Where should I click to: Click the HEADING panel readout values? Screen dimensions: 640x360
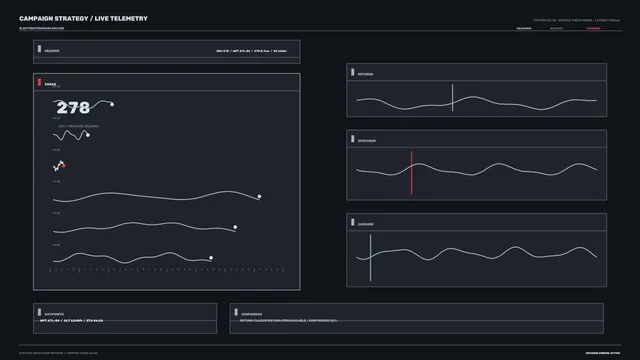(x=251, y=51)
